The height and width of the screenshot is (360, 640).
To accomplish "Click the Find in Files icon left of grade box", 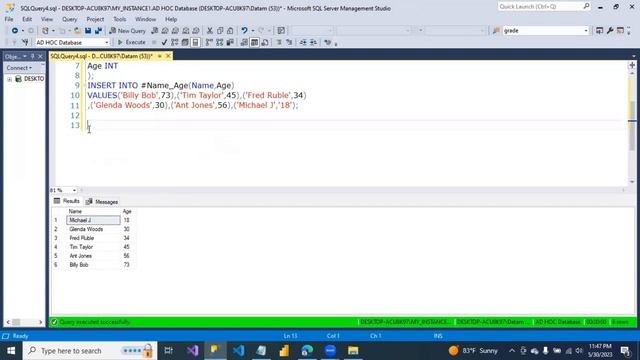I will click(x=496, y=31).
